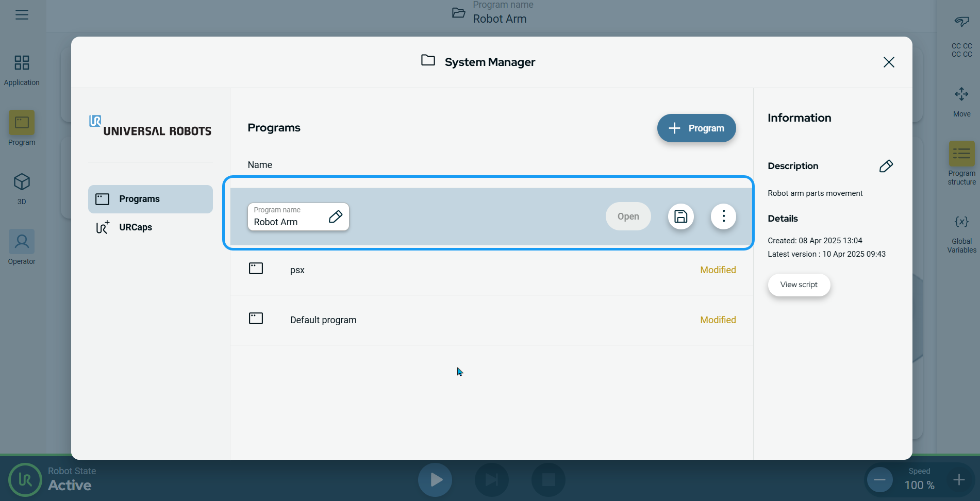
Task: Open the hamburger menu
Action: point(22,15)
